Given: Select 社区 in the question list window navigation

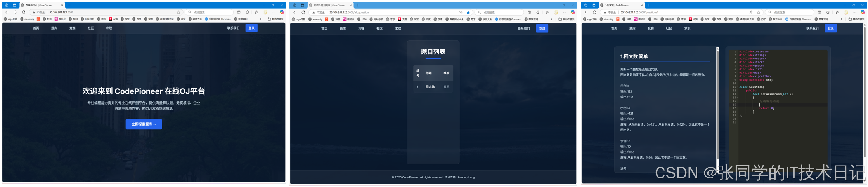Looking at the screenshot, I should pos(379,28).
